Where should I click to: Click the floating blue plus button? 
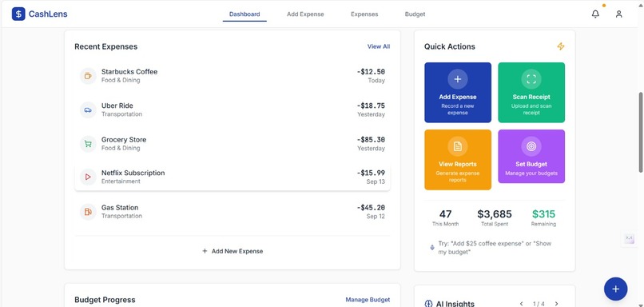615,289
